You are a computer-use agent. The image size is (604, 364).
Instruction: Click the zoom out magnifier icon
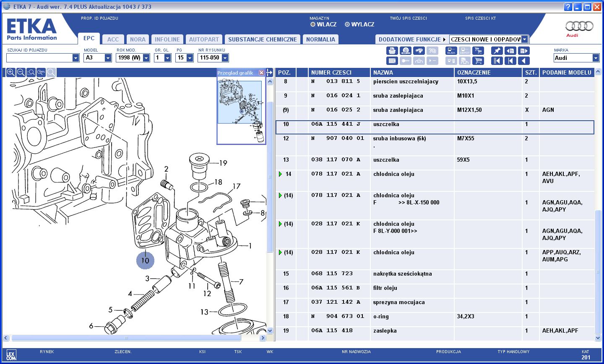point(21,72)
